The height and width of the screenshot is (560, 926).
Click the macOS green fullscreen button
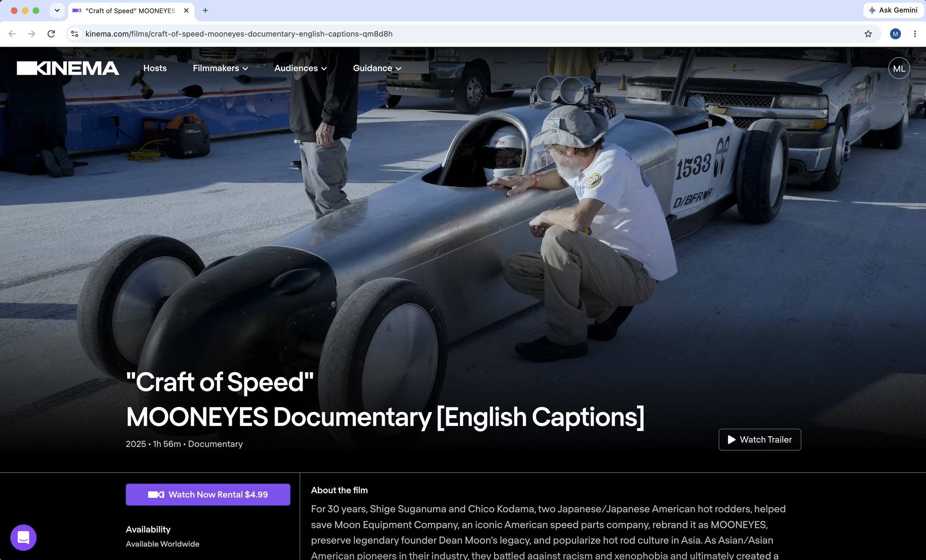click(36, 10)
